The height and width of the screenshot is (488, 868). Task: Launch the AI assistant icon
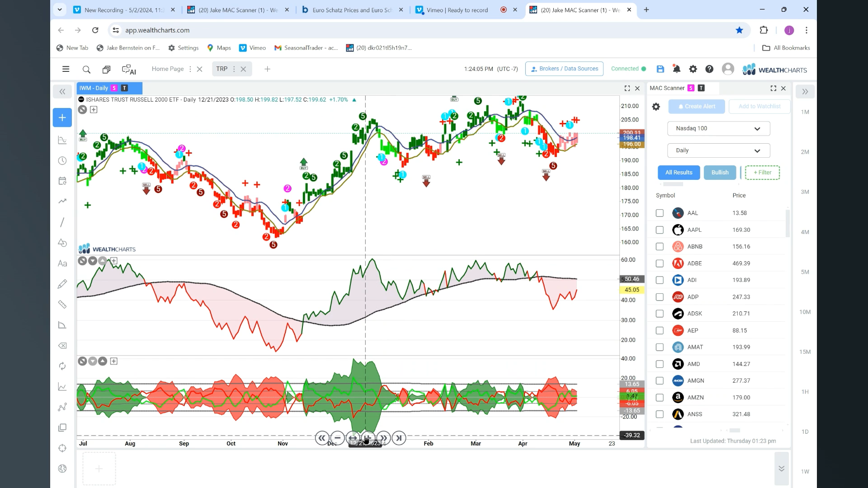[129, 70]
